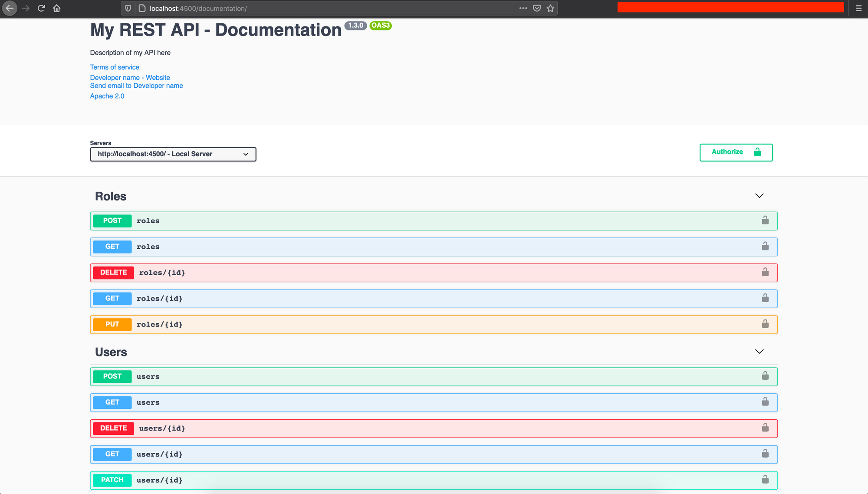Open the Firefox hamburger menu
868x494 pixels.
click(x=858, y=8)
